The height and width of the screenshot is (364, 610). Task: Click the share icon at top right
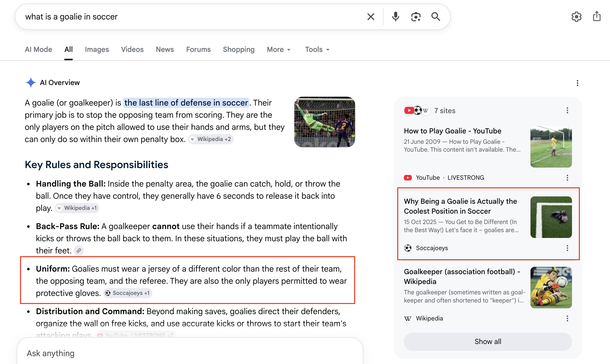(x=597, y=16)
